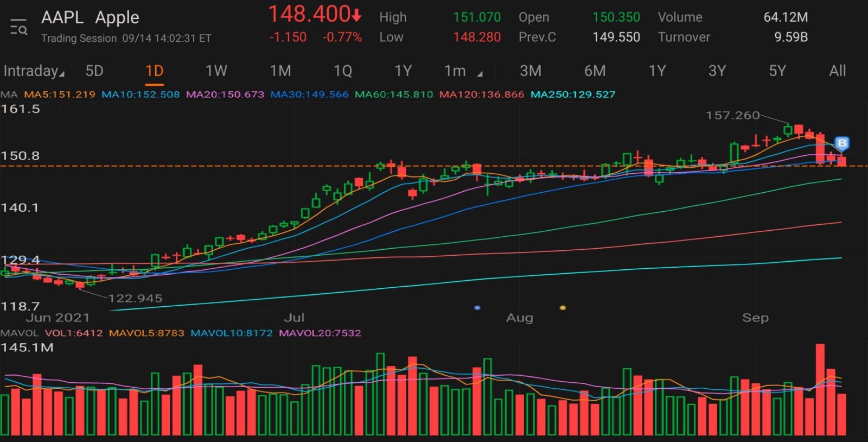Click the MA5:151.219 indicator label
This screenshot has height=442, width=868.
click(x=60, y=94)
